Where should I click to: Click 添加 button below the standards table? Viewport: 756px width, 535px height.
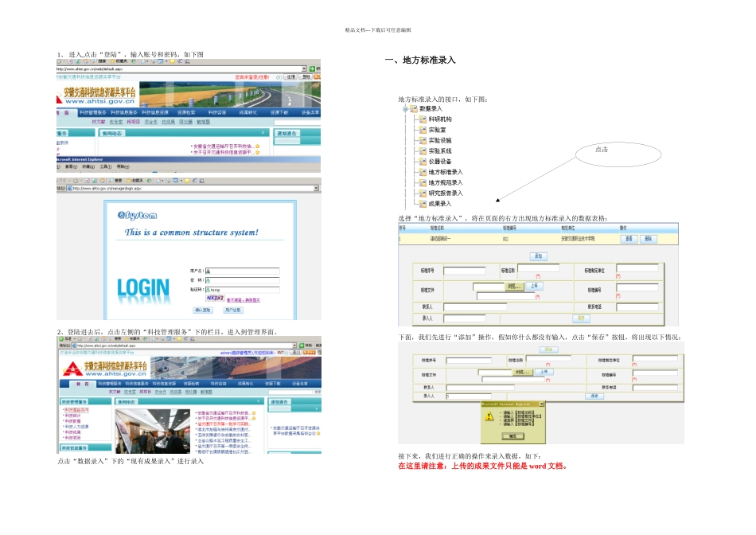pos(539,256)
